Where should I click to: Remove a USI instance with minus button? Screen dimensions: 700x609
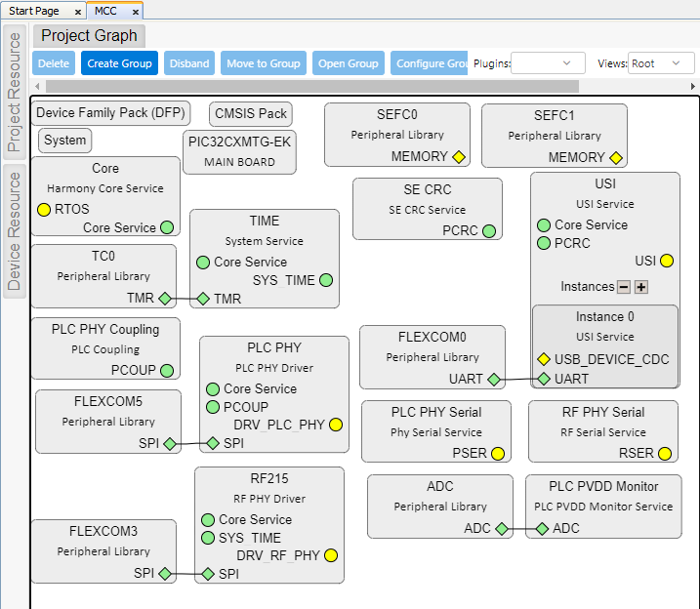624,287
